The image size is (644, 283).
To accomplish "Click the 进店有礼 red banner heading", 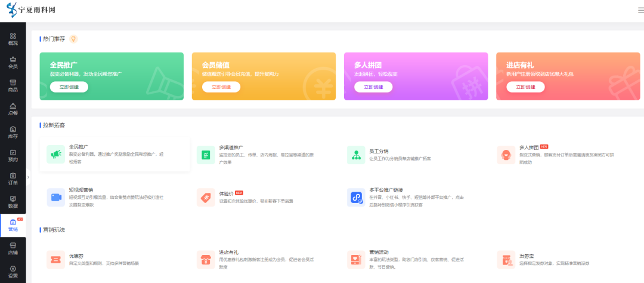I will [x=520, y=64].
